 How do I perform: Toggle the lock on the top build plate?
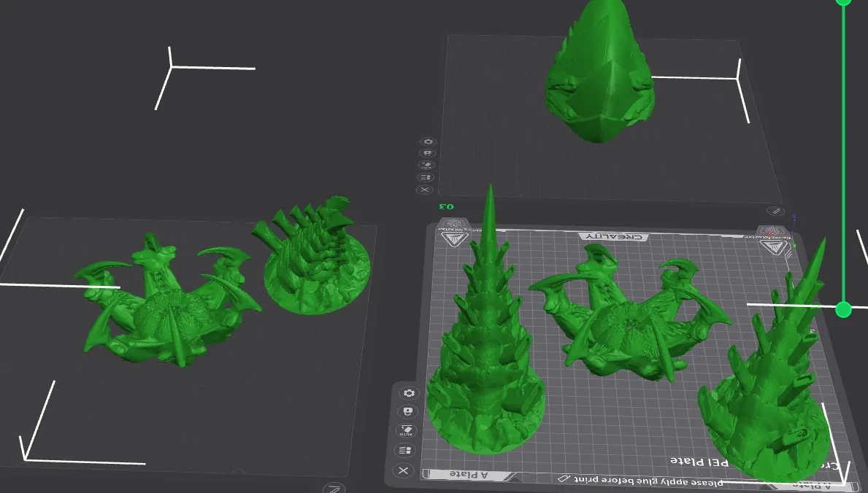tap(427, 152)
